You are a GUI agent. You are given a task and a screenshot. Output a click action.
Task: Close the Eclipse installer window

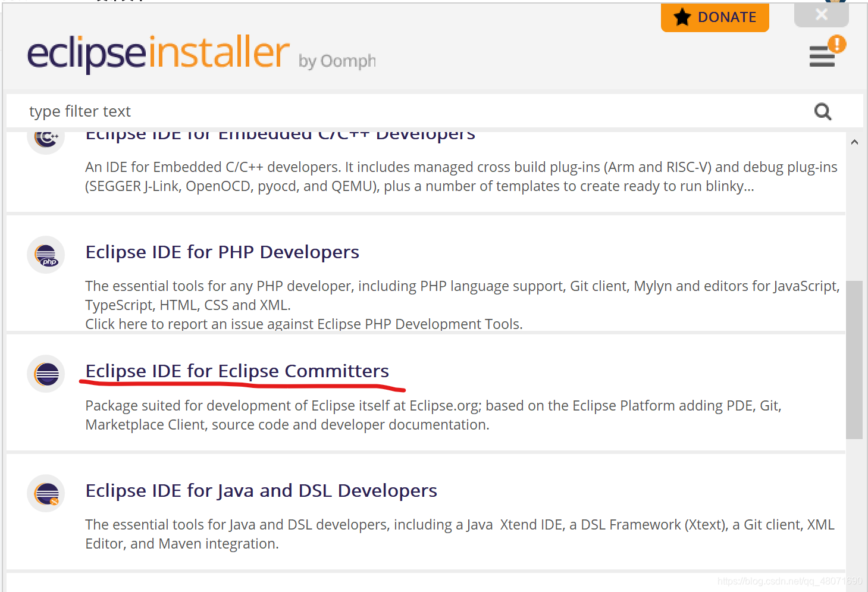(x=821, y=15)
